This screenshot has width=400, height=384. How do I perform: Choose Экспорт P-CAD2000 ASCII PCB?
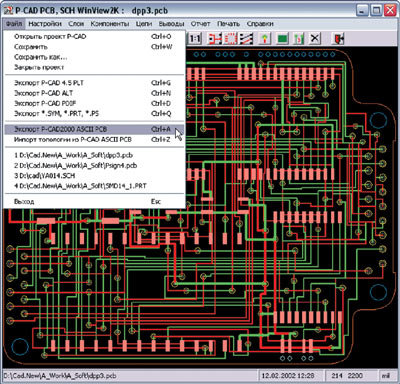94,129
